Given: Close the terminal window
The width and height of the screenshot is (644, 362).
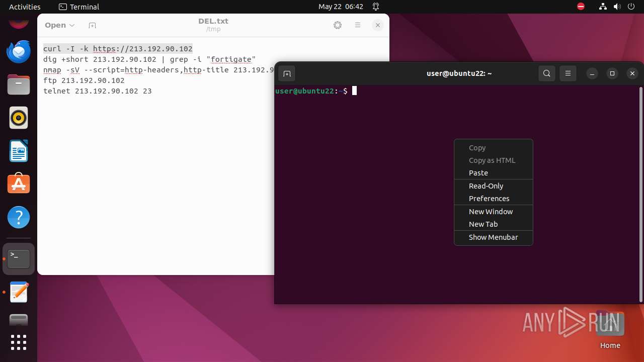Looking at the screenshot, I should pos(632,73).
